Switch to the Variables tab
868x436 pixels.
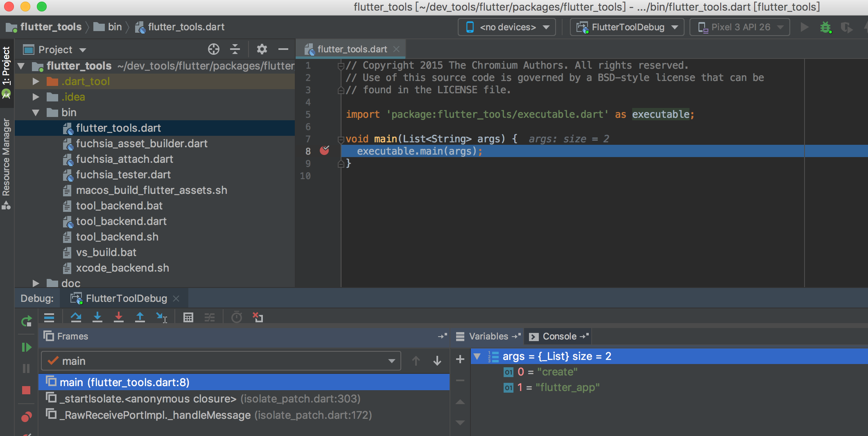488,336
